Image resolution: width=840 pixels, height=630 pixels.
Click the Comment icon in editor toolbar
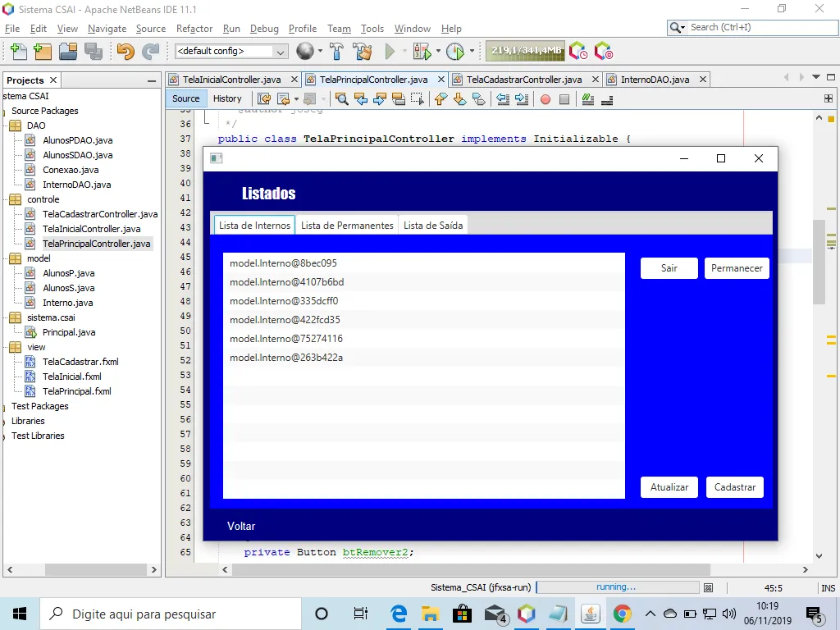click(x=587, y=99)
